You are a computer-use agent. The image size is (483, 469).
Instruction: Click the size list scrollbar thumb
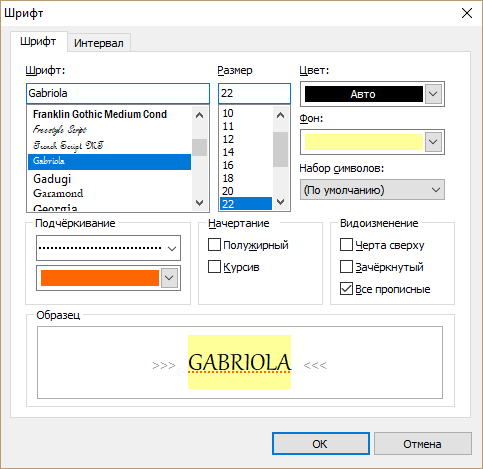(280, 149)
